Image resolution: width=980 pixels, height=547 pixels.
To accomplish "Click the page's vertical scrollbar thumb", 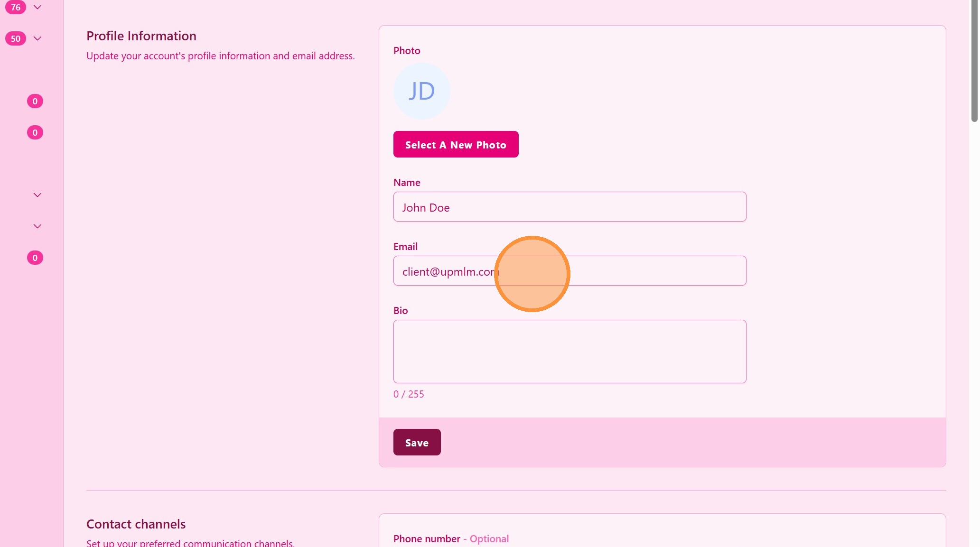I will [974, 62].
